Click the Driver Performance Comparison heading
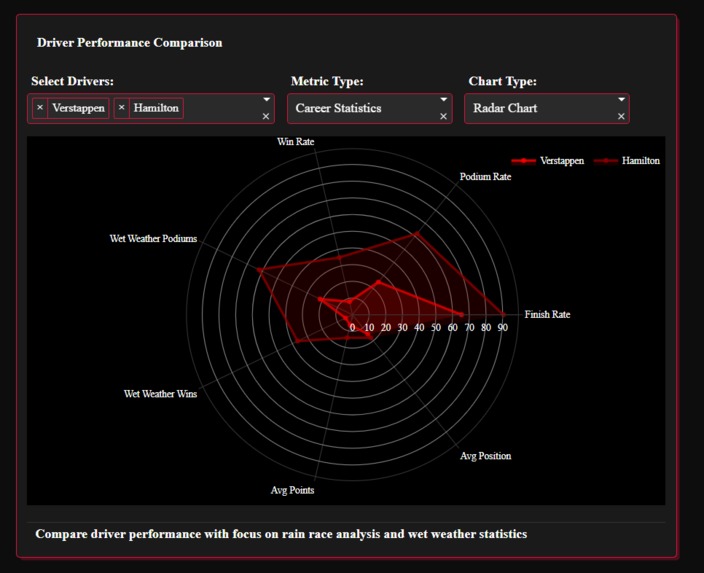 129,43
